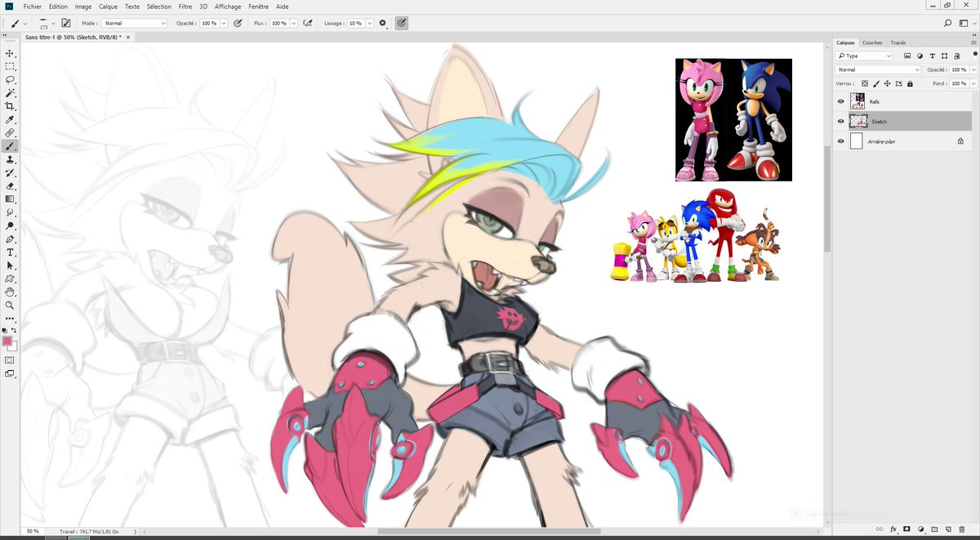Viewport: 980px width, 540px height.
Task: Select the Refs layer thumbnail
Action: (x=857, y=101)
